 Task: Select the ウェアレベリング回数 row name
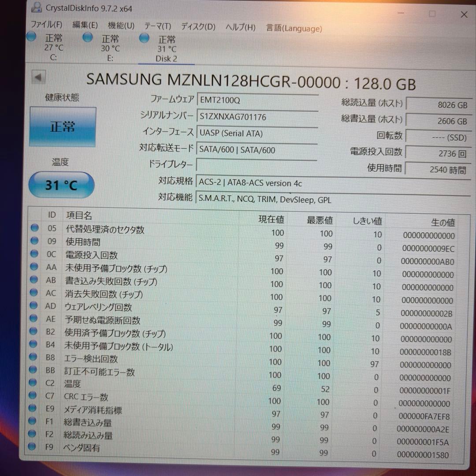coord(98,307)
